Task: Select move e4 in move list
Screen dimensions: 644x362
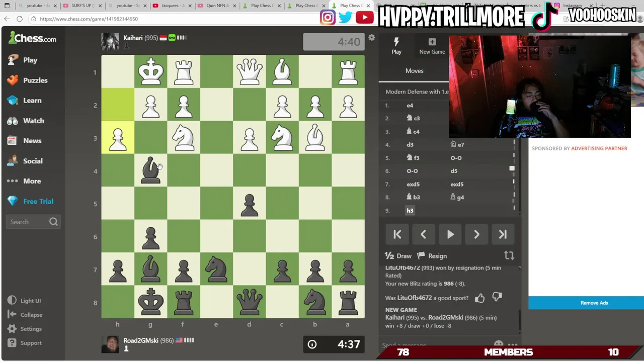Action: coord(410,106)
